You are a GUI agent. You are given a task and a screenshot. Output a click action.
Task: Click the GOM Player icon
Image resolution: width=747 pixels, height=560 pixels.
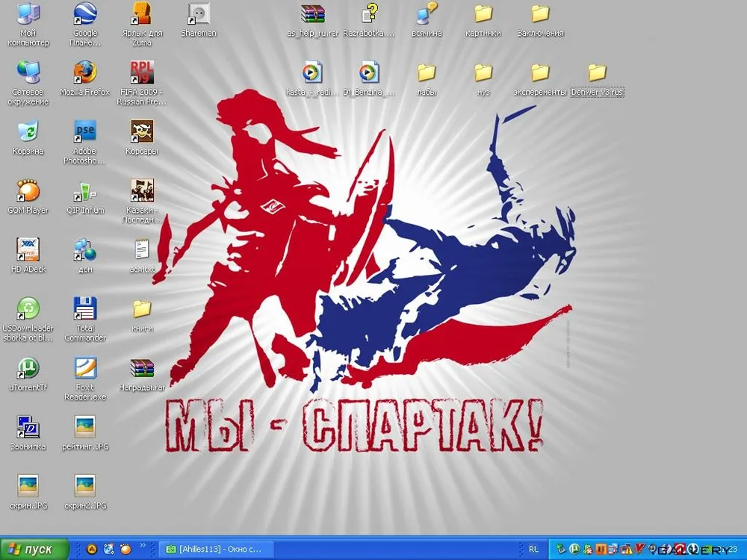tap(28, 191)
